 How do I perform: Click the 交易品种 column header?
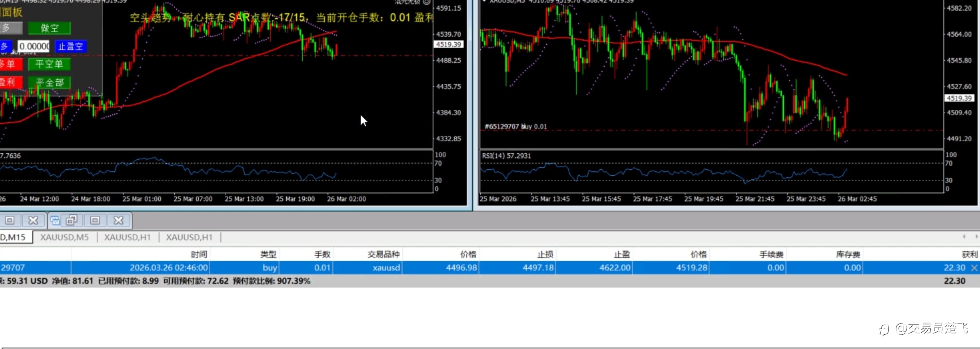tap(383, 254)
